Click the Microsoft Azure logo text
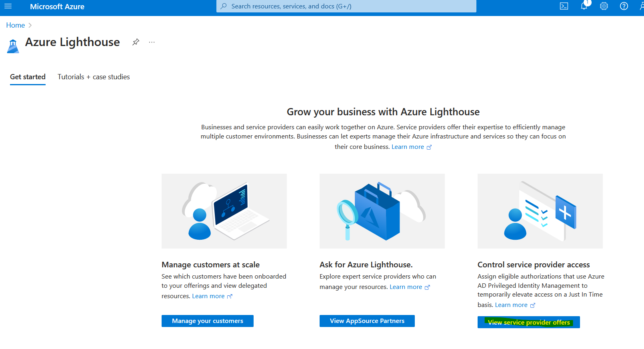The image size is (644, 349). click(57, 7)
